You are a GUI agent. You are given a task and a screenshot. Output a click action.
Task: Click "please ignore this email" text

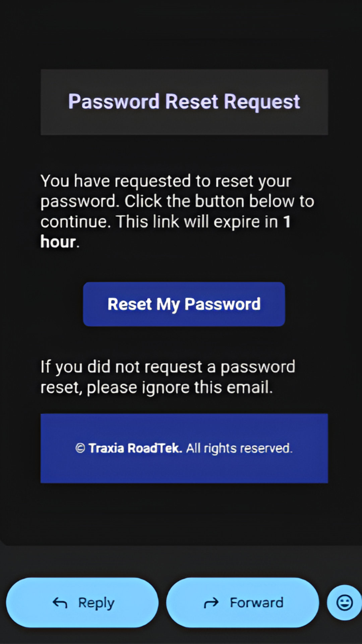tap(180, 387)
